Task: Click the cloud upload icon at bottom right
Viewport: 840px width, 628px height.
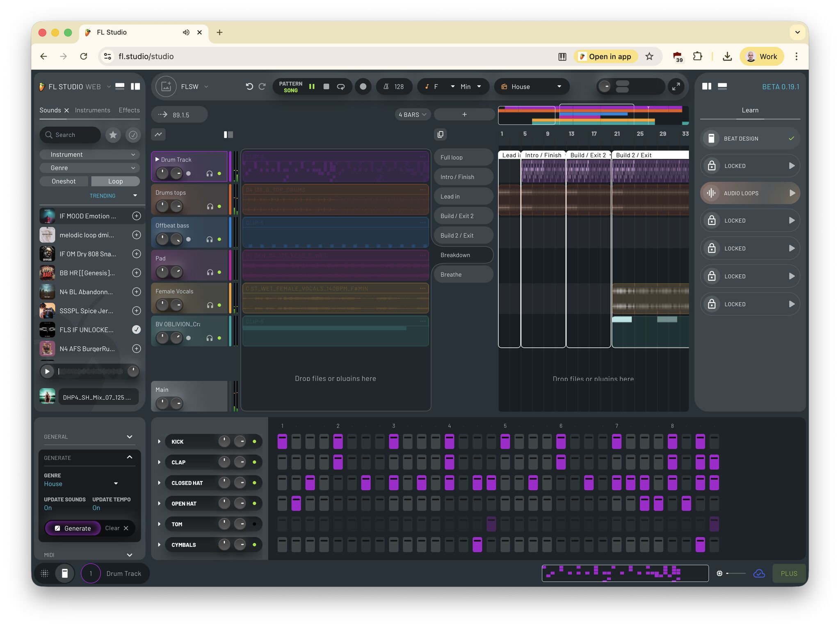Action: [759, 573]
